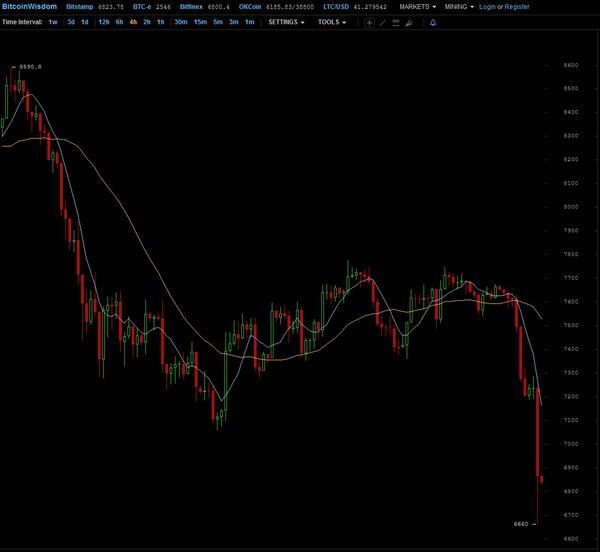Set time interval to 1w
Image resolution: width=600 pixels, height=552 pixels.
pos(53,22)
